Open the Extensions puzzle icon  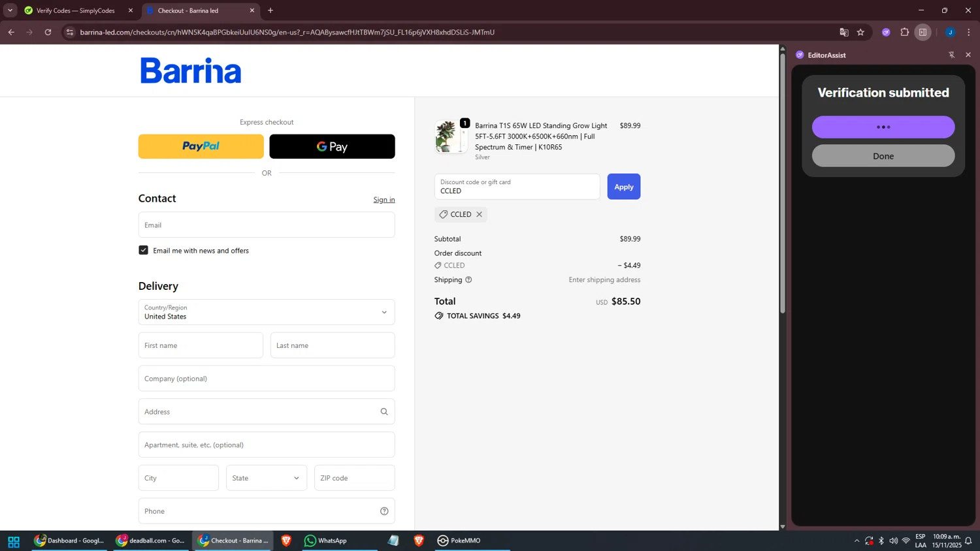point(905,32)
